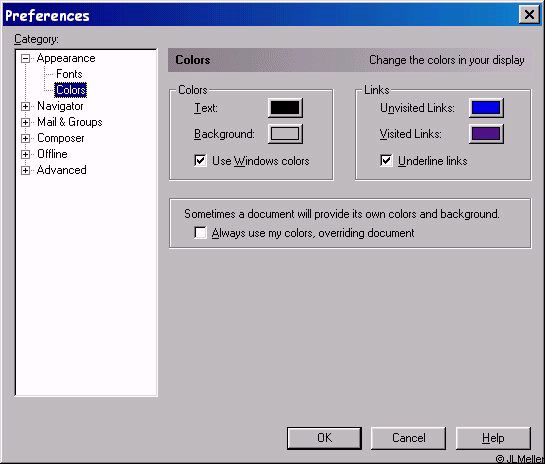This screenshot has height=464, width=545.
Task: Disable Underline links checkbox
Action: click(x=386, y=161)
